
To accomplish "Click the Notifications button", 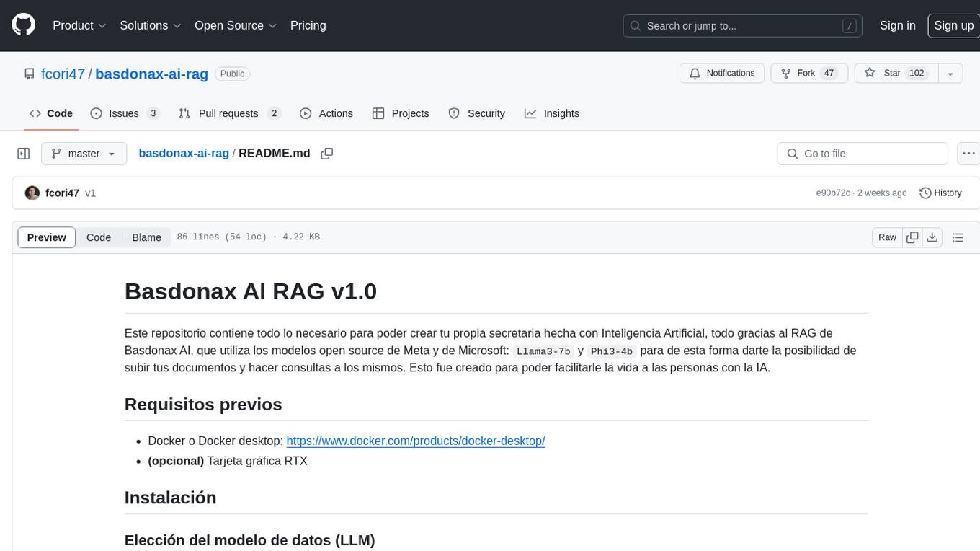I will tap(722, 74).
